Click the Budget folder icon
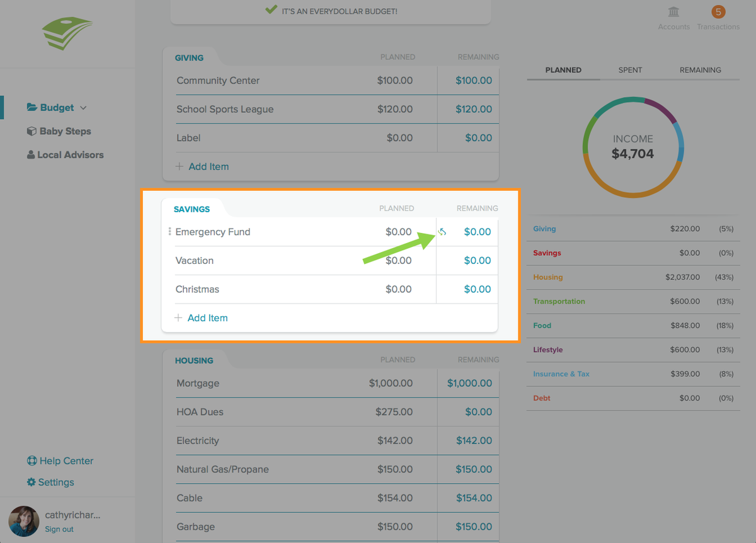 click(x=32, y=108)
